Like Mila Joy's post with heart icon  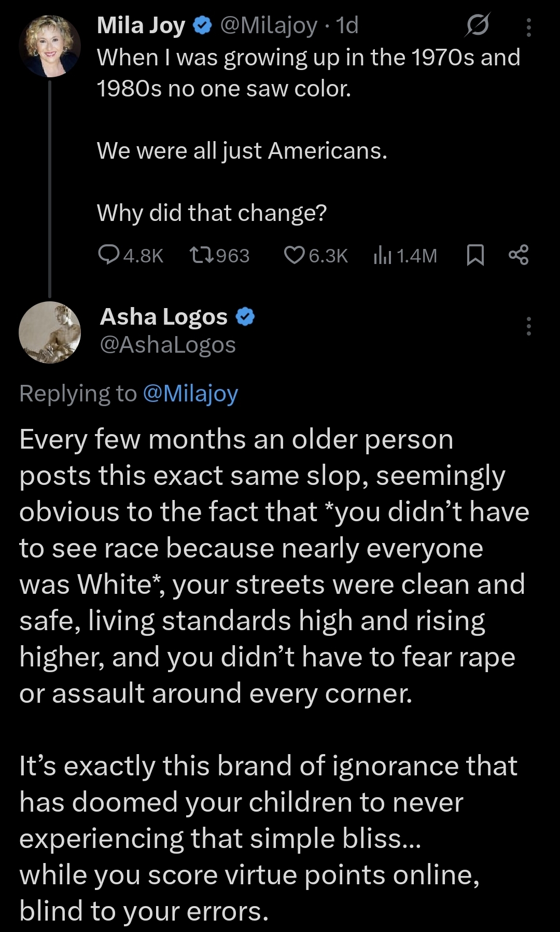295,255
